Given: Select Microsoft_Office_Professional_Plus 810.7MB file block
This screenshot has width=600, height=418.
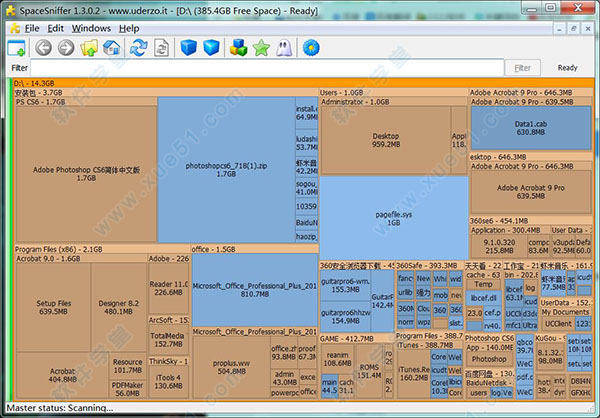Looking at the screenshot, I should tap(254, 290).
